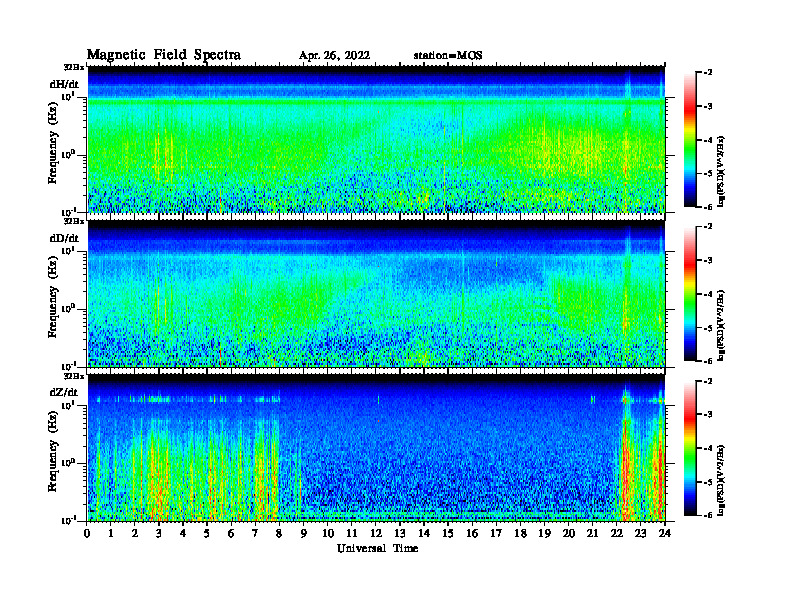Click the dZ/dt panel label
The width and height of the screenshot is (792, 612).
click(x=64, y=392)
